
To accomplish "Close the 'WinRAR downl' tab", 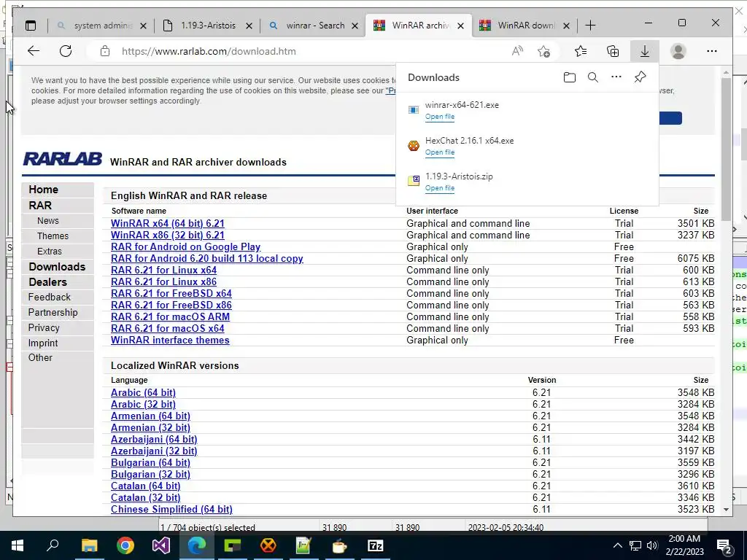I will point(566,26).
